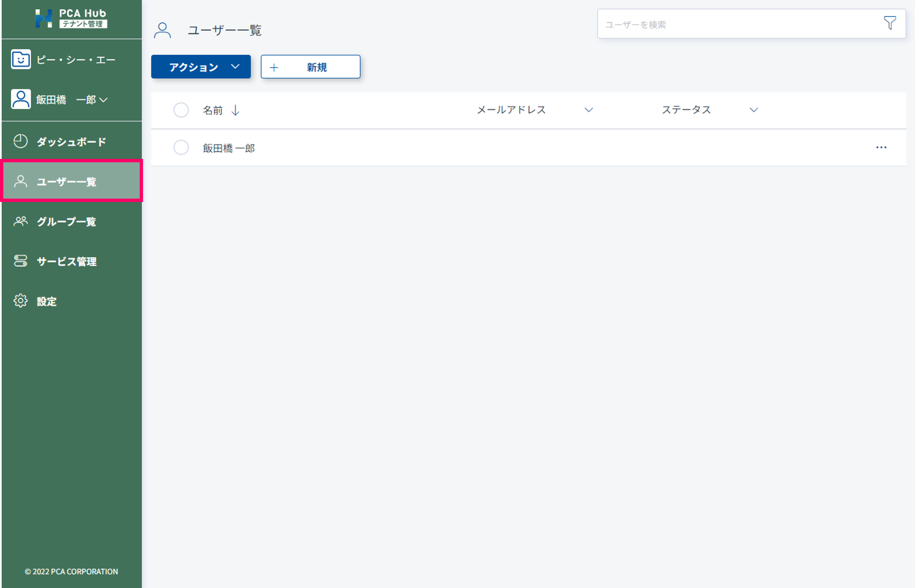Click the ピー・シー・エー tenant folder icon

click(x=21, y=59)
